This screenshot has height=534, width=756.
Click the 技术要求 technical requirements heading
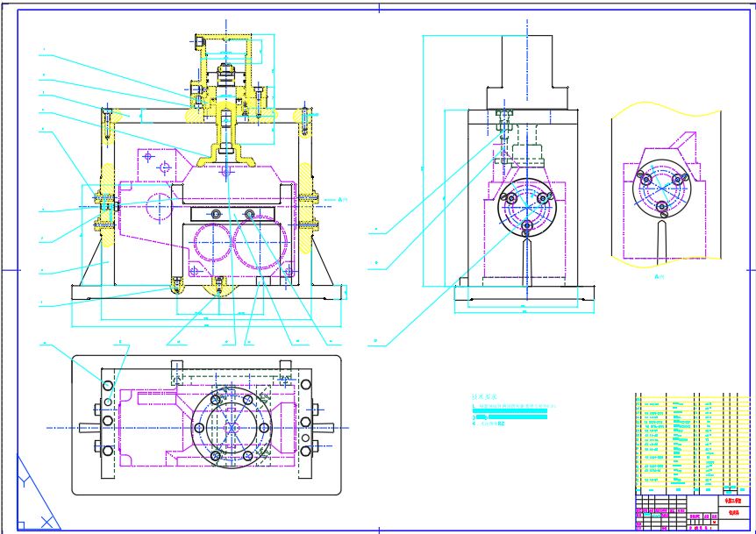point(485,396)
